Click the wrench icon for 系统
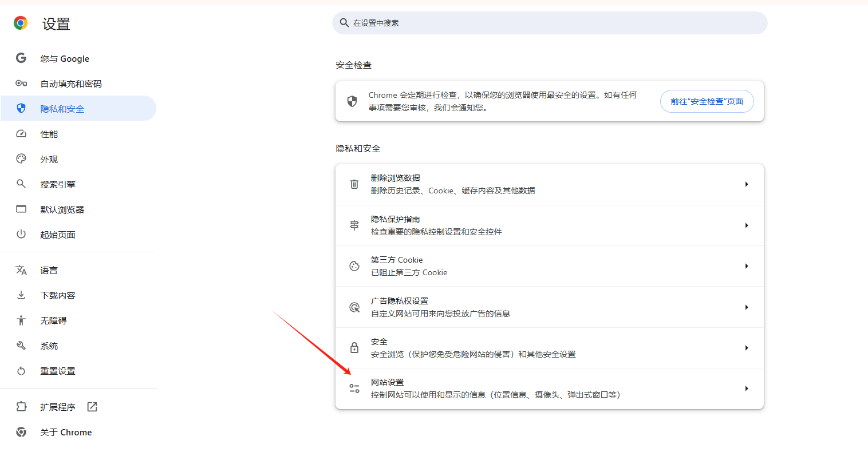Image resolution: width=868 pixels, height=464 pixels. pyautogui.click(x=21, y=346)
